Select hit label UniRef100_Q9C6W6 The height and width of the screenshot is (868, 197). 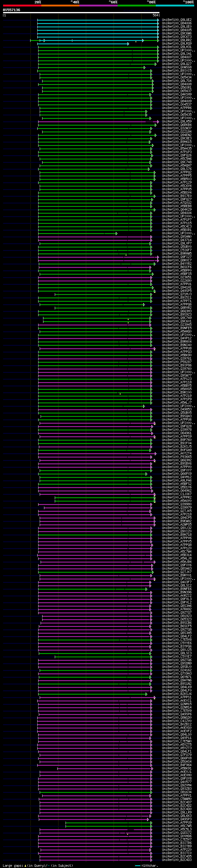pyautogui.click(x=177, y=33)
